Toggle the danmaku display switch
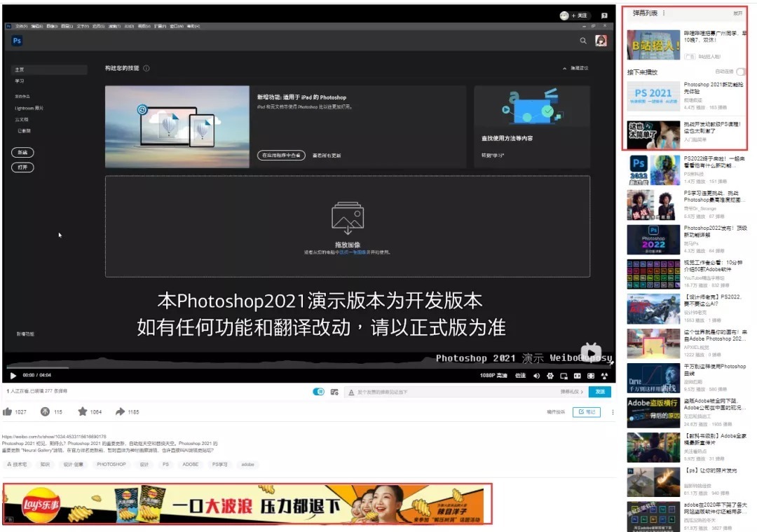Image resolution: width=757 pixels, height=532 pixels. click(x=318, y=392)
